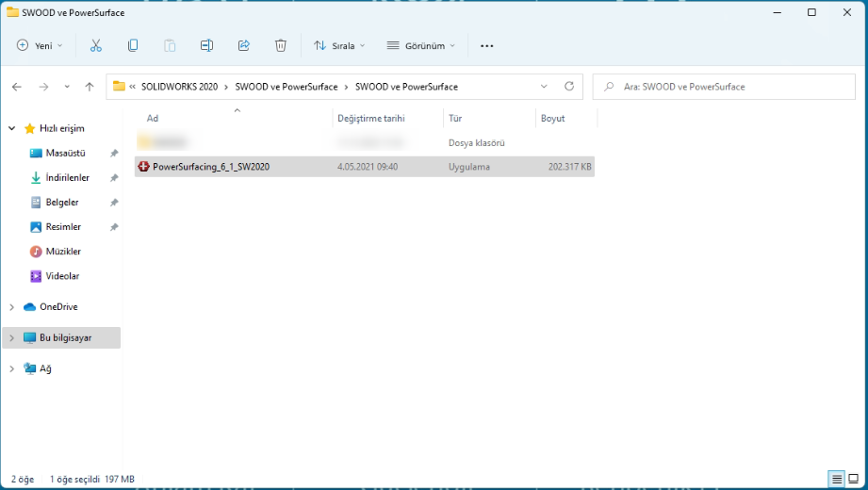
Task: Unpin Masaüstü using its pin icon
Action: click(x=114, y=154)
